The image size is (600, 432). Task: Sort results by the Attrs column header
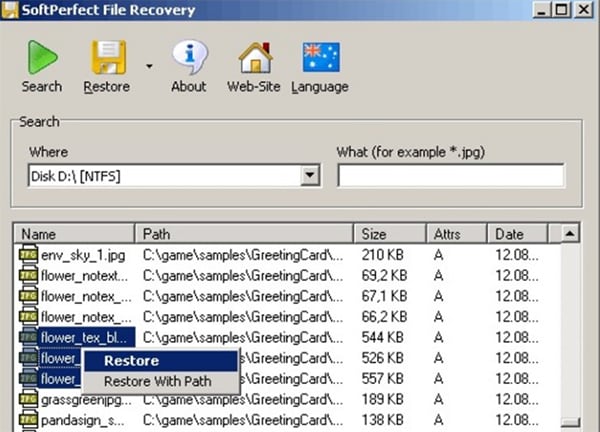(x=457, y=234)
